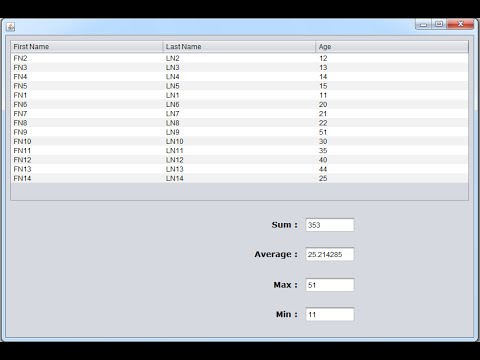Click the LN7 last name cell
This screenshot has width=480, height=360.
click(239, 114)
